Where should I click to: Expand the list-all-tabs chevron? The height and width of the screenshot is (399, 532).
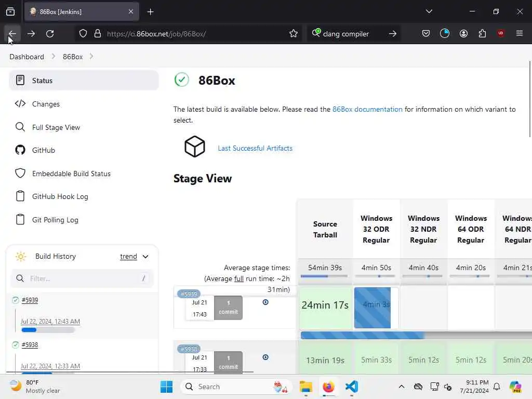(429, 11)
